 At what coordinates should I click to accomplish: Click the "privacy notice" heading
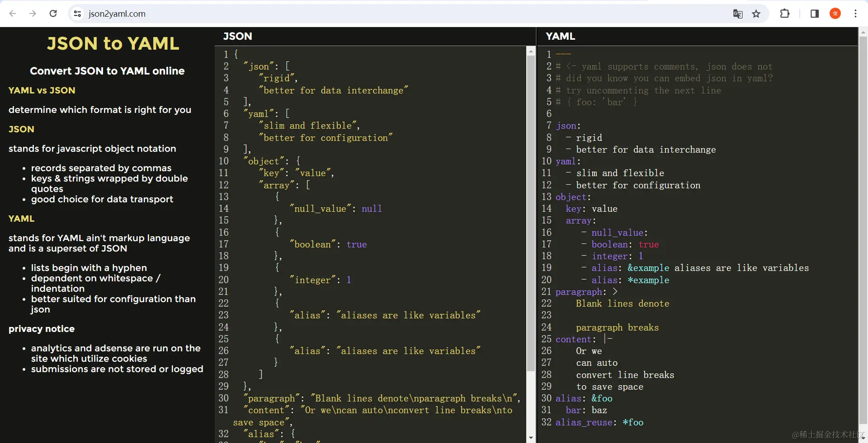(x=42, y=329)
